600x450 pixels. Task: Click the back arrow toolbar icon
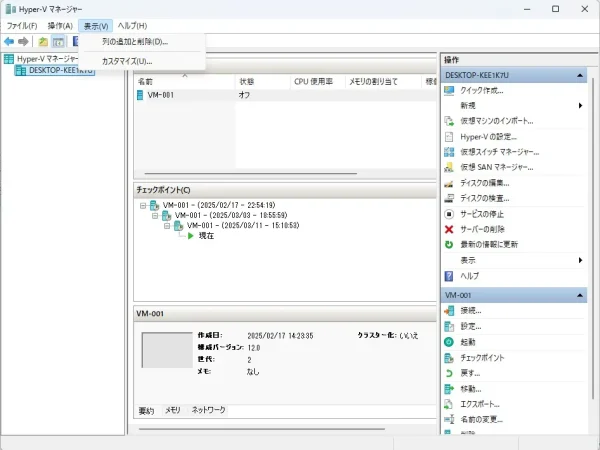coord(9,41)
